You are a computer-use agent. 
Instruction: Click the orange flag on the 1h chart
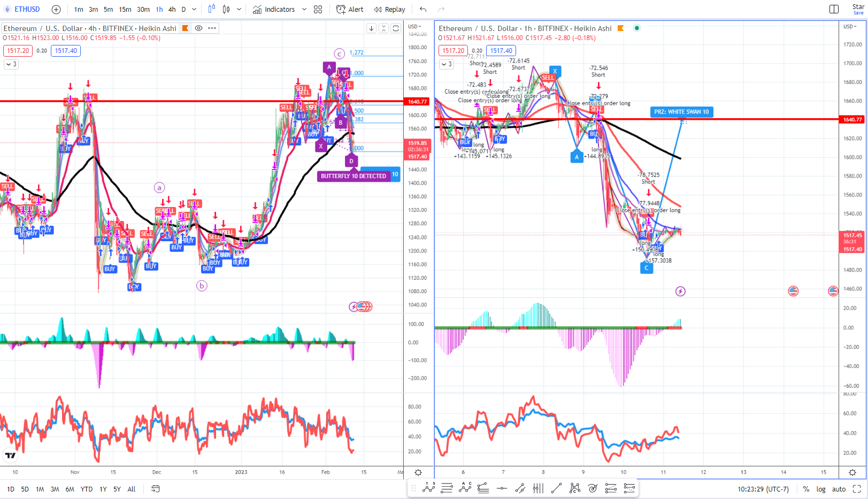pyautogui.click(x=621, y=28)
